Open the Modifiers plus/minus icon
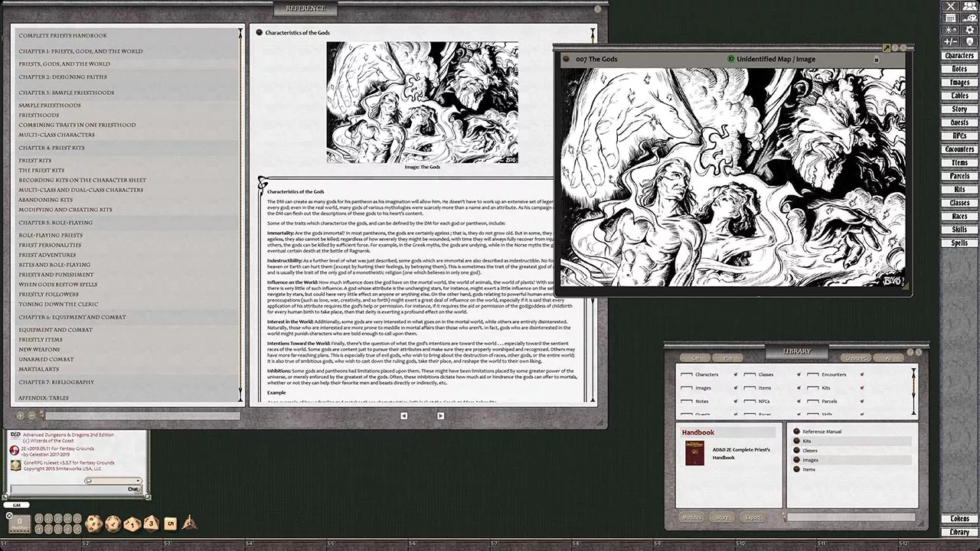This screenshot has width=980, height=551. tap(951, 41)
